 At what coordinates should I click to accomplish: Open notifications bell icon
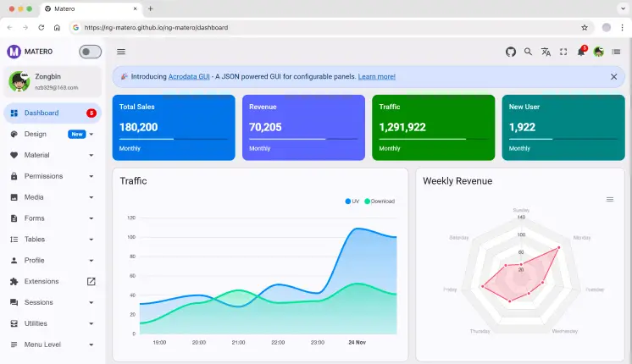click(581, 52)
